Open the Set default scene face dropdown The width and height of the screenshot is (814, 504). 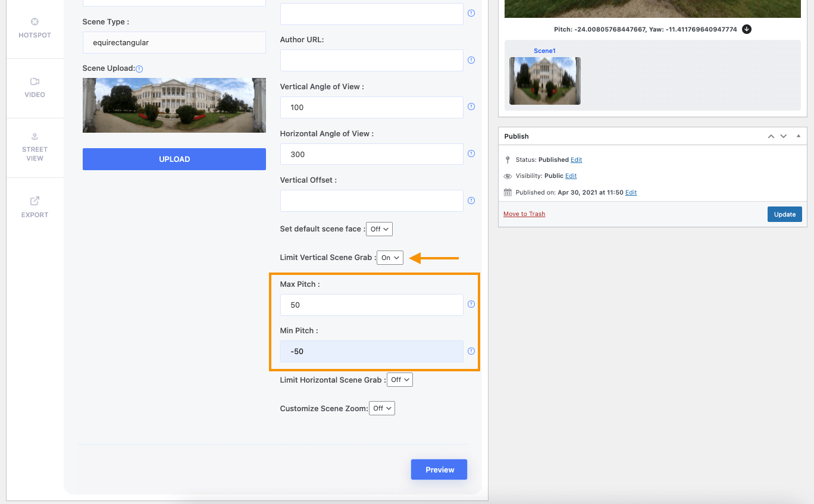[x=379, y=229]
